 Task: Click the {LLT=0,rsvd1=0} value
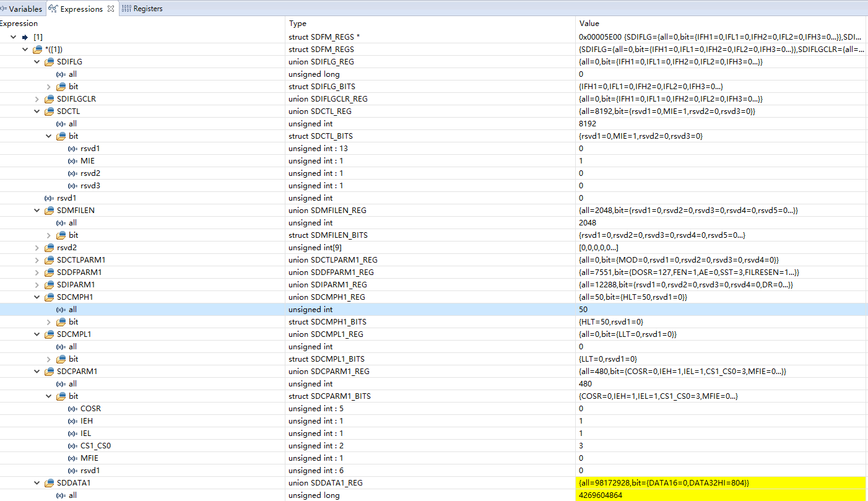pyautogui.click(x=609, y=359)
